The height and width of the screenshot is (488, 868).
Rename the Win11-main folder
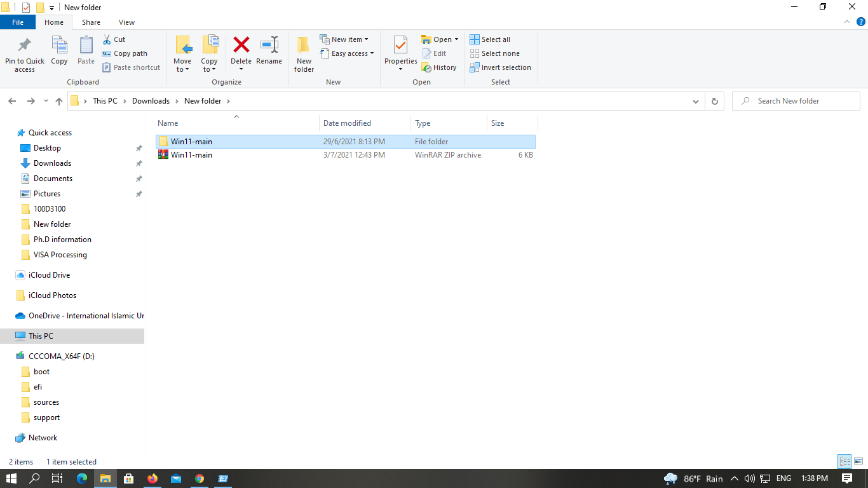coord(269,53)
